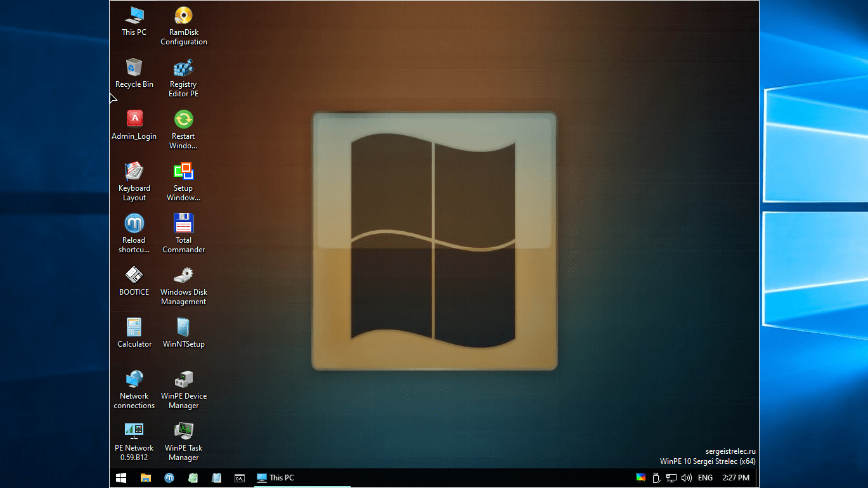Click the Show desktop button
Viewport: 868px width, 488px height.
tap(757, 478)
